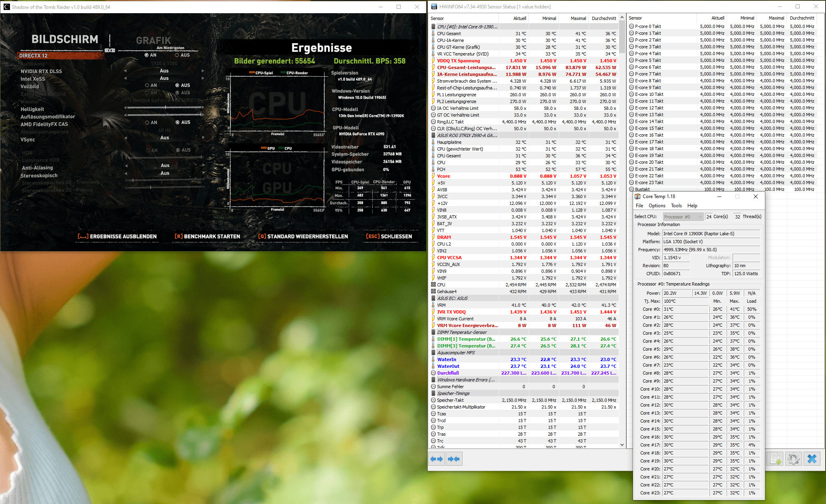Image resolution: width=826 pixels, height=504 pixels.
Task: Open the Select CPU Processor #0 dropdown
Action: pyautogui.click(x=683, y=216)
